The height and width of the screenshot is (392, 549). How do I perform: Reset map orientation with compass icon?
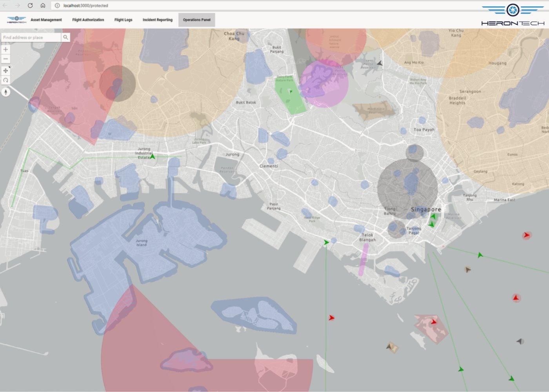(x=5, y=92)
